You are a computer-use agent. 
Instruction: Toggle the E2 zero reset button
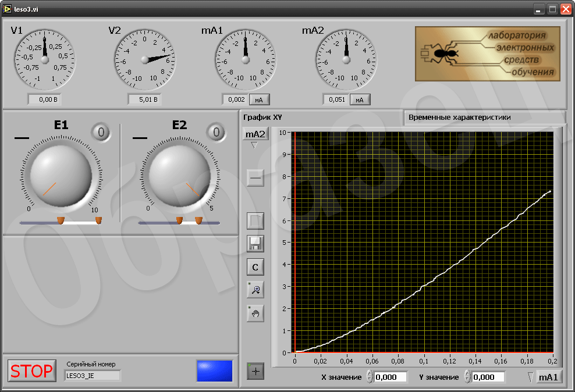pos(216,132)
